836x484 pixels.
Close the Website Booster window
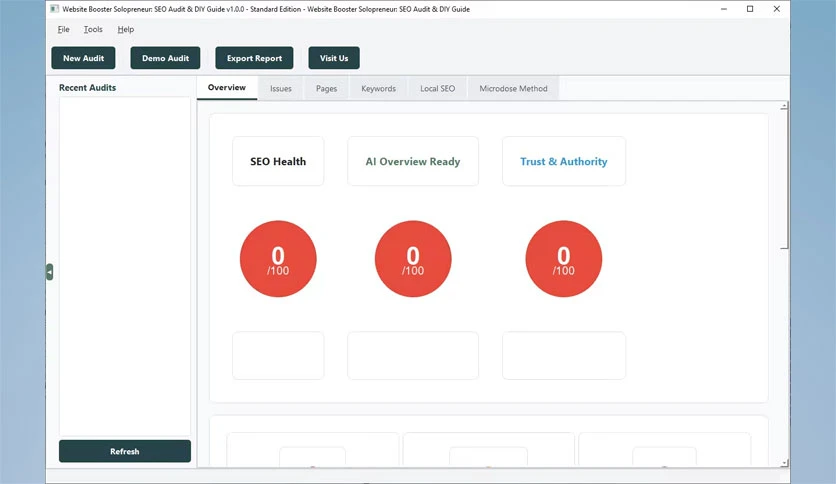click(x=776, y=9)
